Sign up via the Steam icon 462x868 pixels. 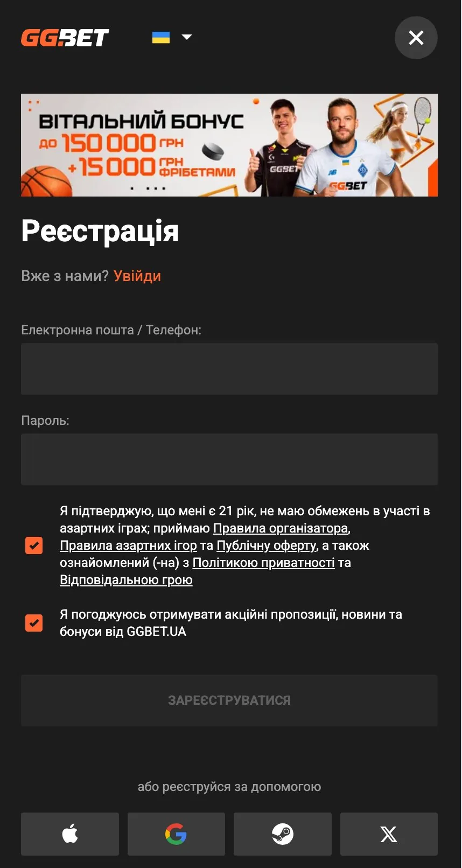[x=282, y=834]
